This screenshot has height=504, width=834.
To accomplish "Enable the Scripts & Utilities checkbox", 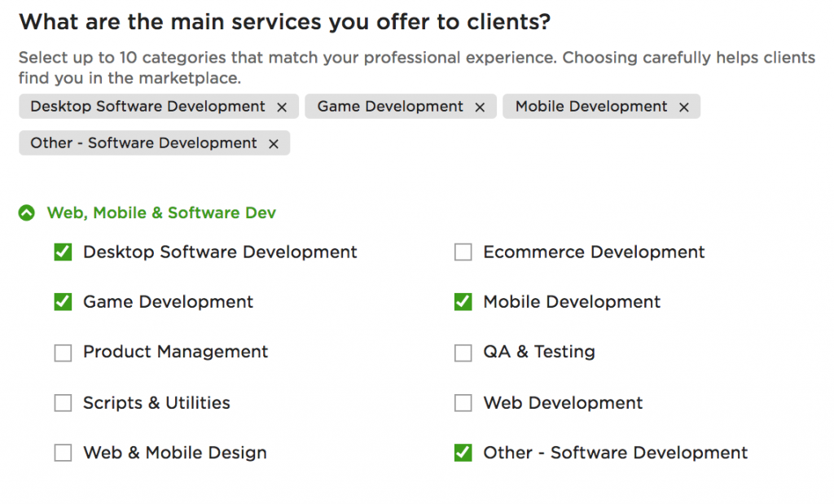I will [63, 403].
